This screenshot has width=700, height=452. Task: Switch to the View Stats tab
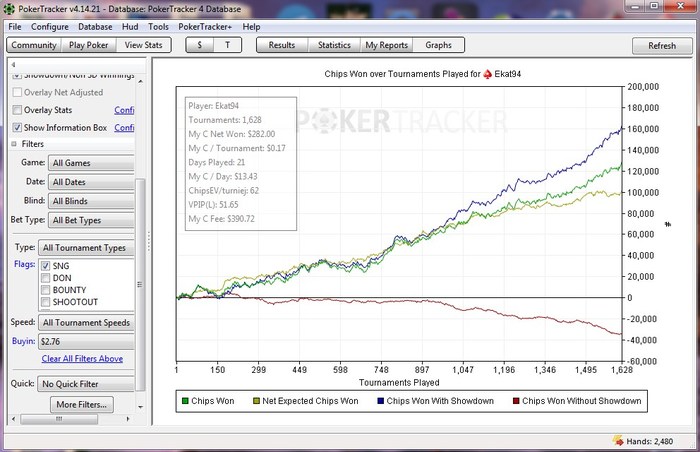[x=143, y=45]
